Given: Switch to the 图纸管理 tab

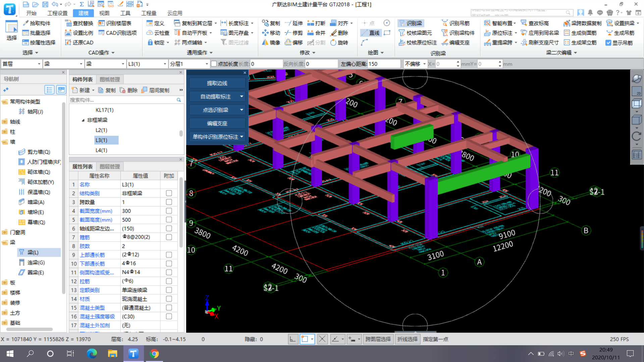Looking at the screenshot, I should tap(110, 79).
